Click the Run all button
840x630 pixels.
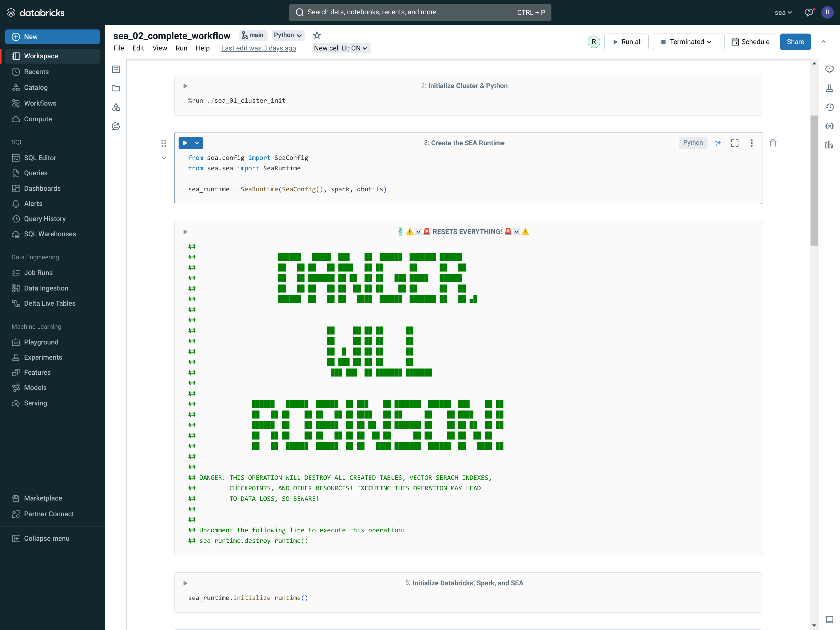[626, 42]
